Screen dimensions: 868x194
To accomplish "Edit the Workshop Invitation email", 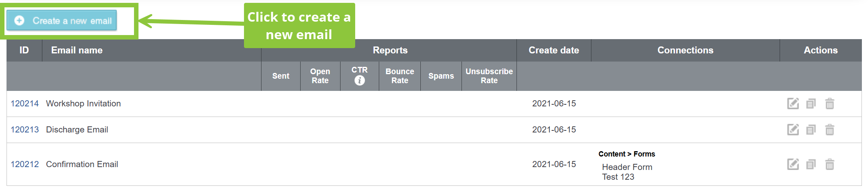I will (x=793, y=104).
